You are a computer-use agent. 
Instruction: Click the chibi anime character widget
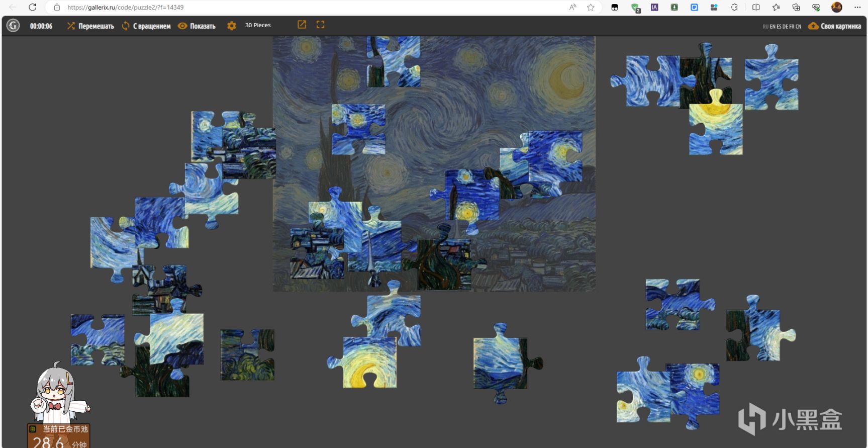pos(59,393)
